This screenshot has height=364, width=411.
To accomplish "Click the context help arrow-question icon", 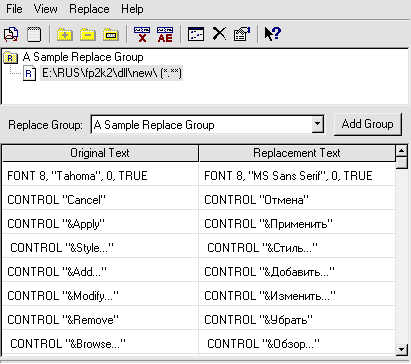I will [x=273, y=34].
